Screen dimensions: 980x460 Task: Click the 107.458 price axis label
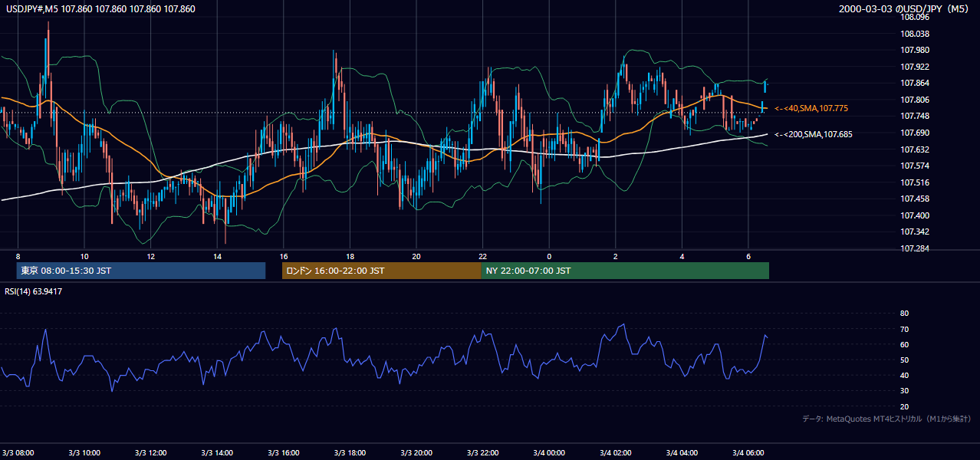pos(915,199)
